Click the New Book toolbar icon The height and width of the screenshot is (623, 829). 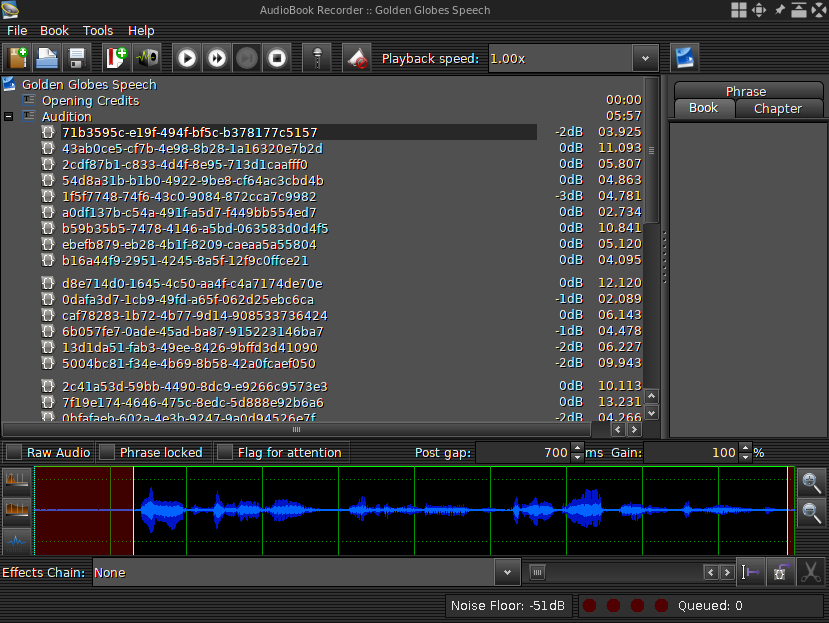coord(17,58)
